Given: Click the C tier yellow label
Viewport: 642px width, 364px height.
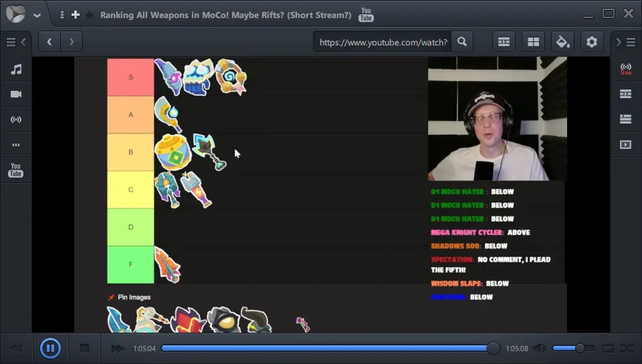Looking at the screenshot, I should [x=130, y=190].
